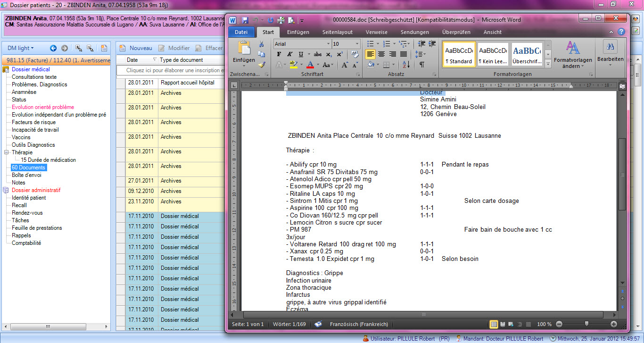Toggle strikethrough formatting in Word
The width and height of the screenshot is (644, 343).
click(318, 54)
